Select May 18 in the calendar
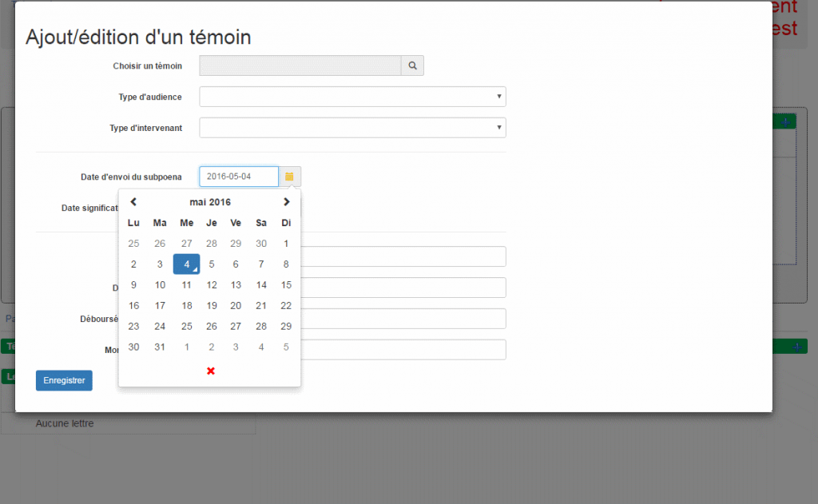Image resolution: width=818 pixels, height=504 pixels. click(187, 306)
